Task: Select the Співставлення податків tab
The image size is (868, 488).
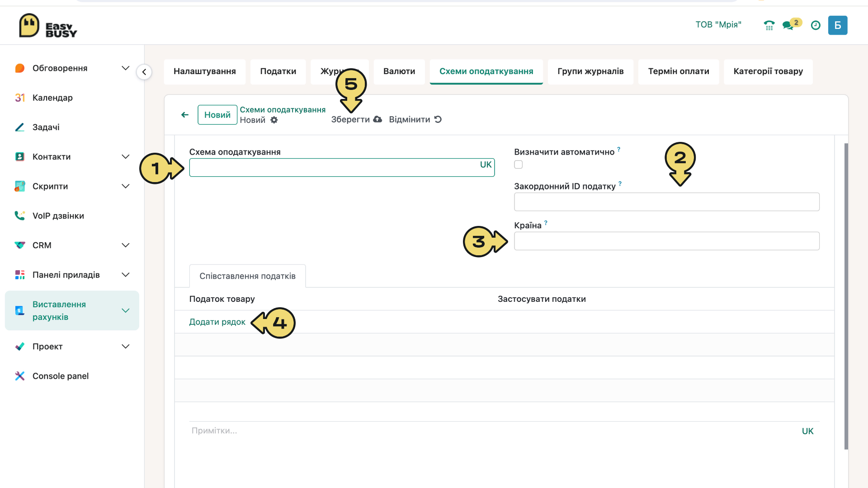Action: pos(247,276)
